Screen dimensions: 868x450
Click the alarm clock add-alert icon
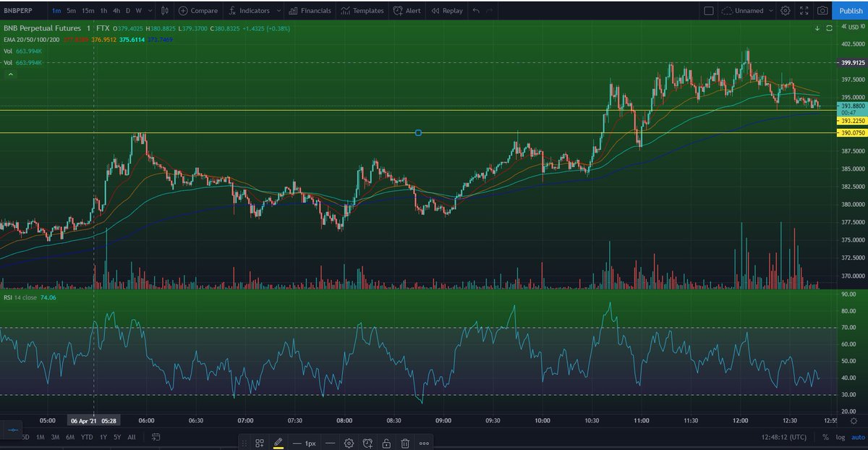[367, 443]
